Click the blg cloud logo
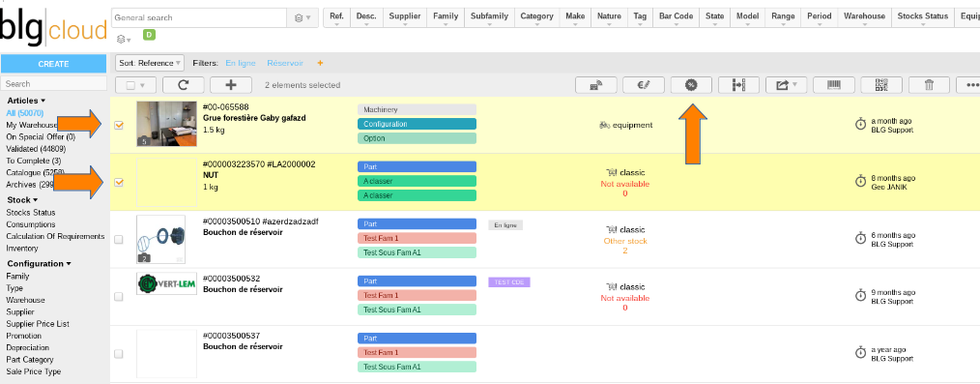 pyautogui.click(x=54, y=27)
